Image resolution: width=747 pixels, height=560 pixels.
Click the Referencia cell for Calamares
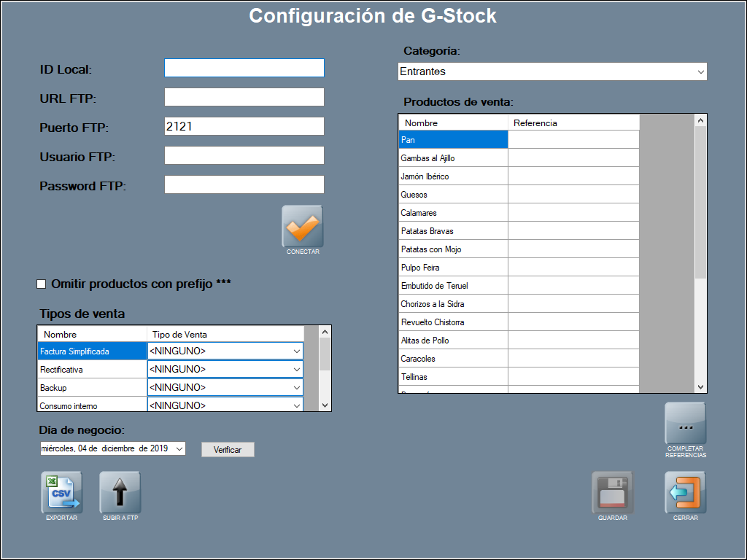click(x=573, y=213)
